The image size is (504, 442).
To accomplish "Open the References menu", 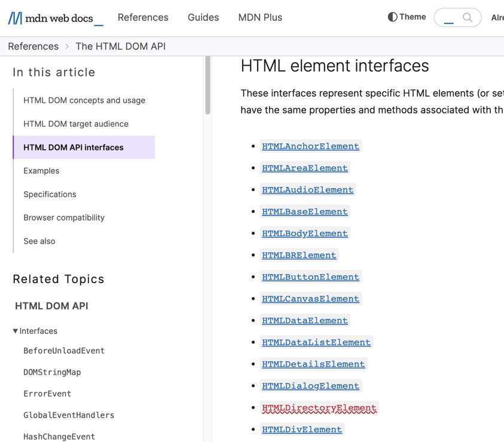I will (x=143, y=17).
